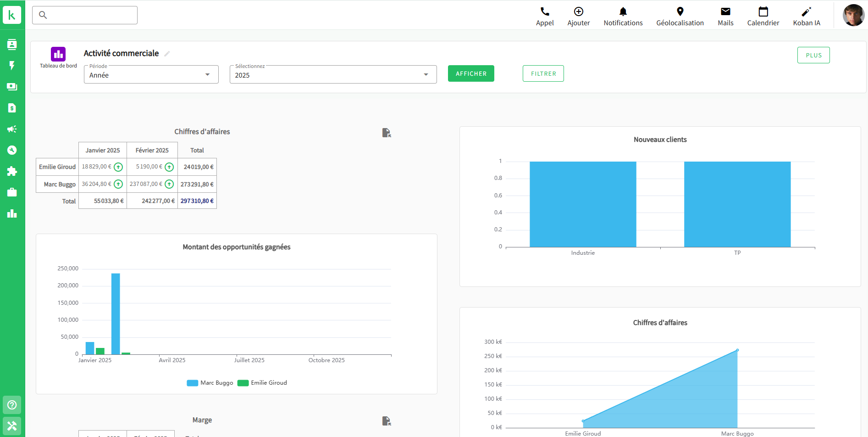Screen dimensions: 868x437
Task: Open the contacts sidebar icon
Action: pos(12,45)
